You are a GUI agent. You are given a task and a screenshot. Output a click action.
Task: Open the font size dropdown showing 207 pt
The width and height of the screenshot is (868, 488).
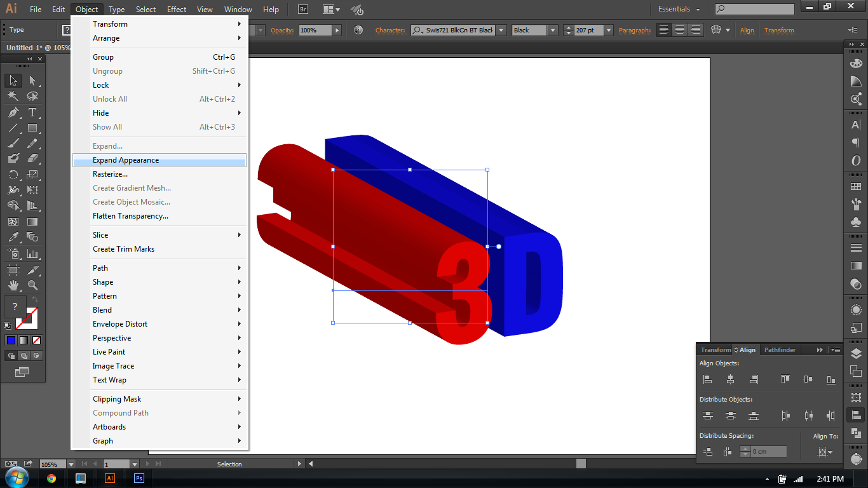[x=609, y=29]
